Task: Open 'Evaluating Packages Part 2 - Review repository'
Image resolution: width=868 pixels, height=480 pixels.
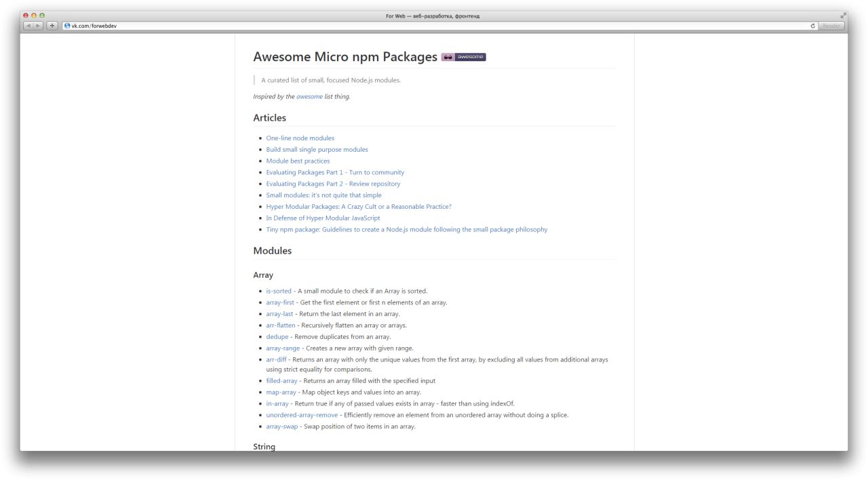Action: (x=333, y=184)
